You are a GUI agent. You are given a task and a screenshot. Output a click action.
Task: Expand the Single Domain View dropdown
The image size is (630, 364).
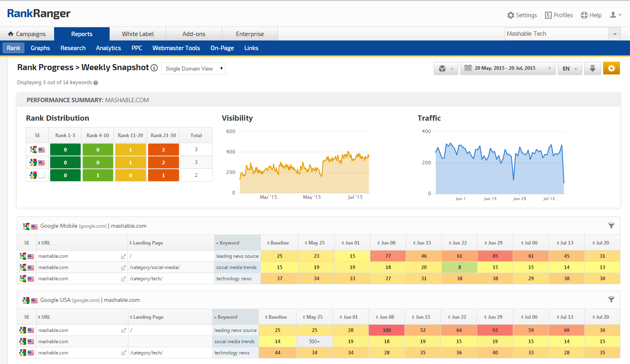click(x=193, y=69)
